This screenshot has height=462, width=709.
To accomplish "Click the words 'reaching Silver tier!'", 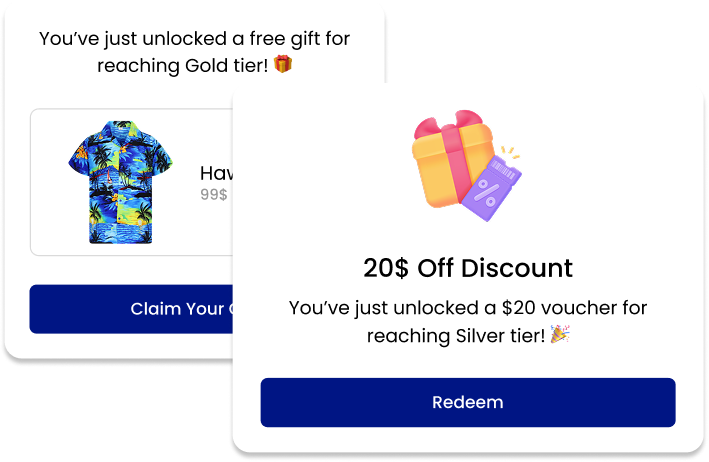I will (x=456, y=336).
